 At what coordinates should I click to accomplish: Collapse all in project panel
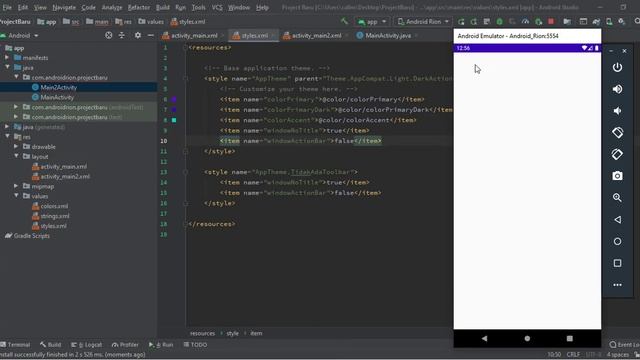[x=122, y=36]
